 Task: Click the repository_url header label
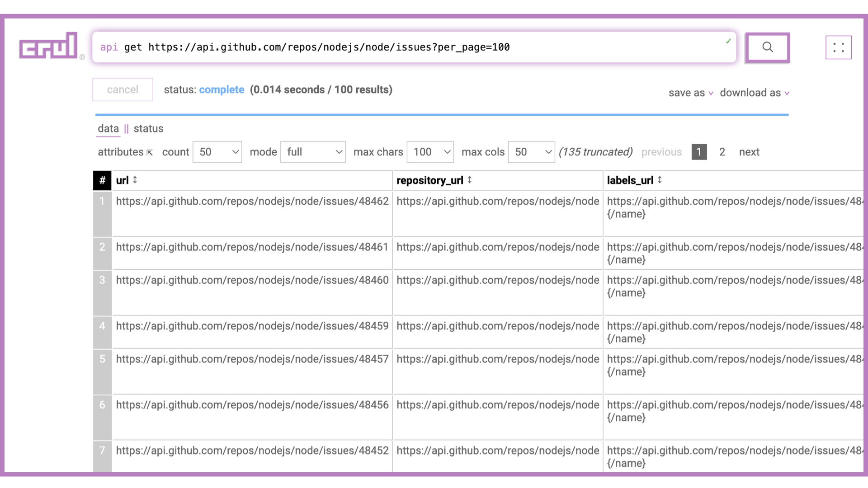point(430,180)
